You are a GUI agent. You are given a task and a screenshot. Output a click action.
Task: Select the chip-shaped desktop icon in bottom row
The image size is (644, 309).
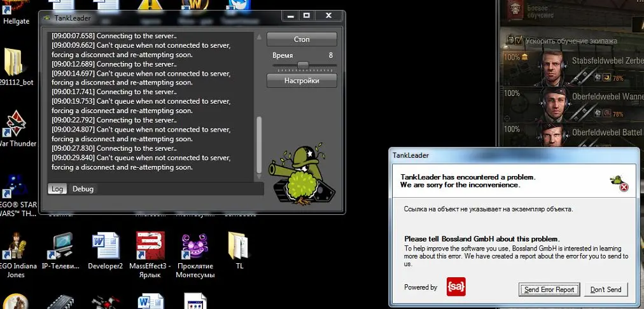pos(60,301)
